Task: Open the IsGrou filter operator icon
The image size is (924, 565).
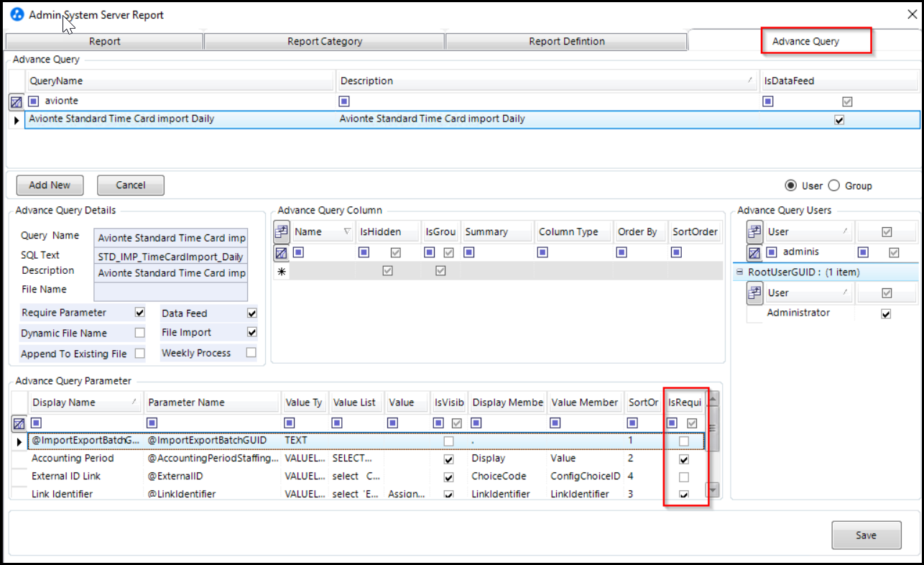Action: [x=430, y=252]
